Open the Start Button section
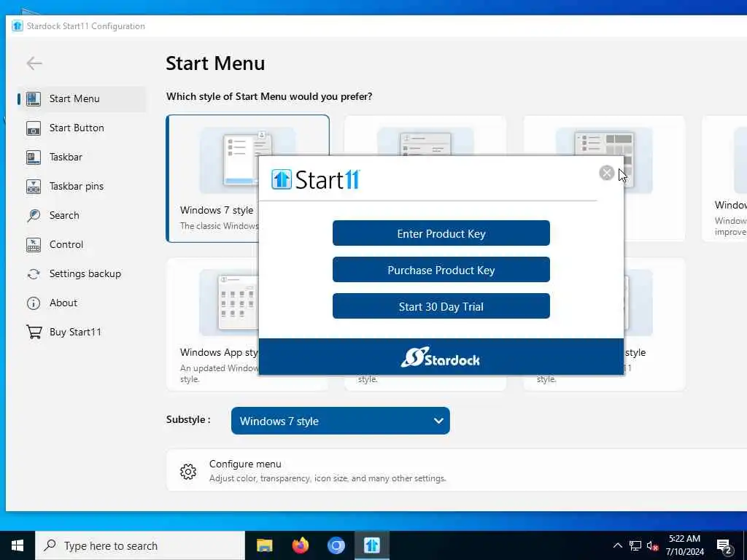The width and height of the screenshot is (747, 560). [82, 128]
